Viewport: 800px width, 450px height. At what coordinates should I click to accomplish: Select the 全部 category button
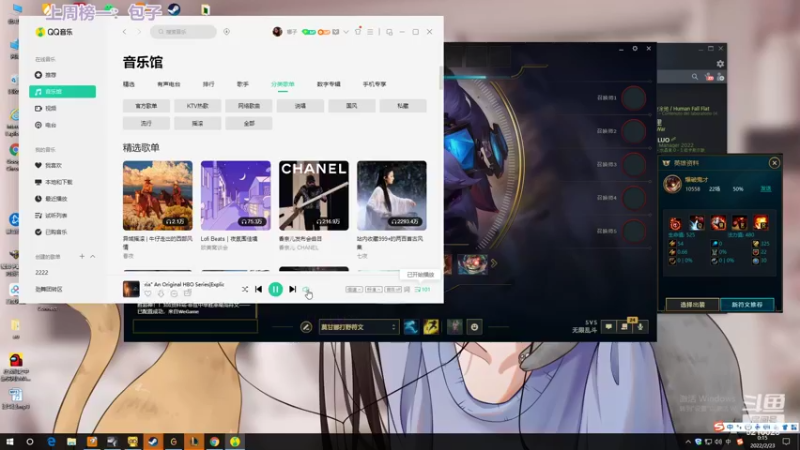[x=249, y=123]
